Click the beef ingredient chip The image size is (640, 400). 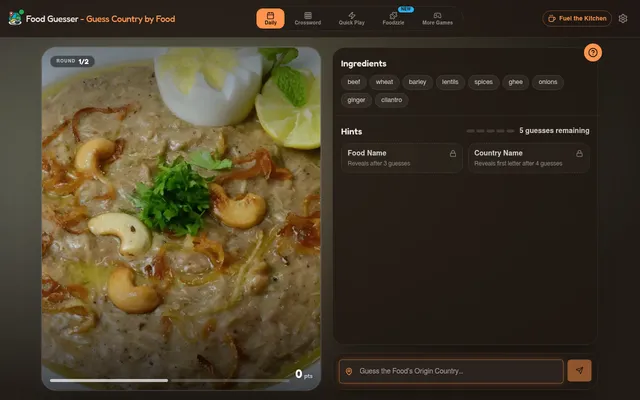pos(353,82)
